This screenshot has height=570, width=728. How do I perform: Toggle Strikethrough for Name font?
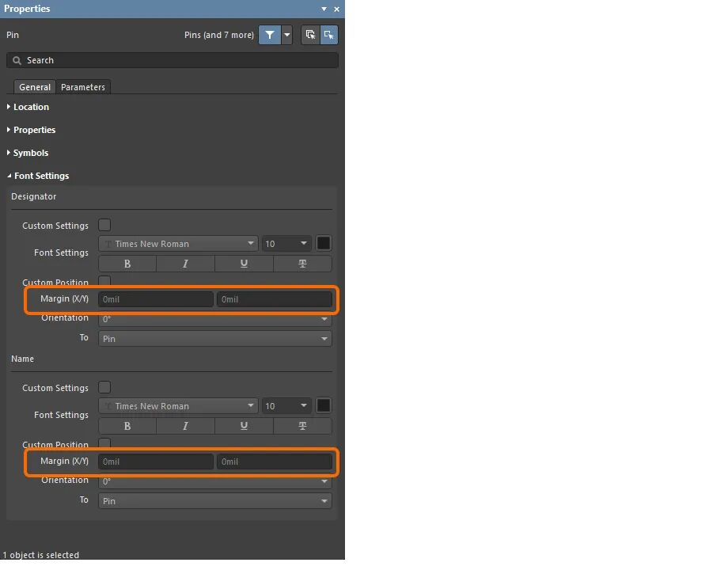point(302,426)
